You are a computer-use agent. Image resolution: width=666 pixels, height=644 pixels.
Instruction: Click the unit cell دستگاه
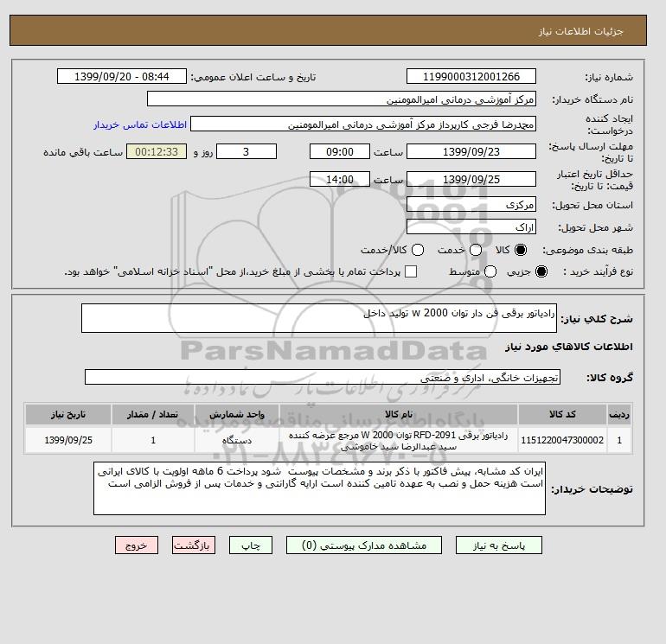237,440
